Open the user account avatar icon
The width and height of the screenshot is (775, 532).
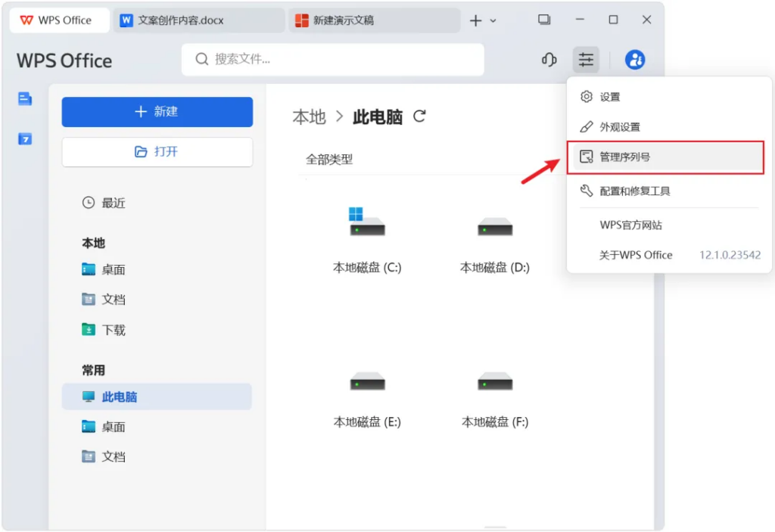click(635, 60)
